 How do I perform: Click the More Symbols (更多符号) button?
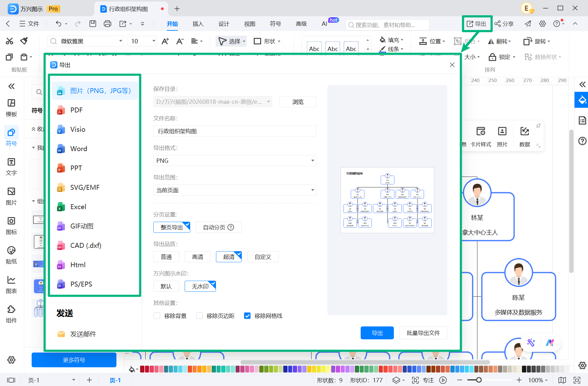click(x=74, y=360)
